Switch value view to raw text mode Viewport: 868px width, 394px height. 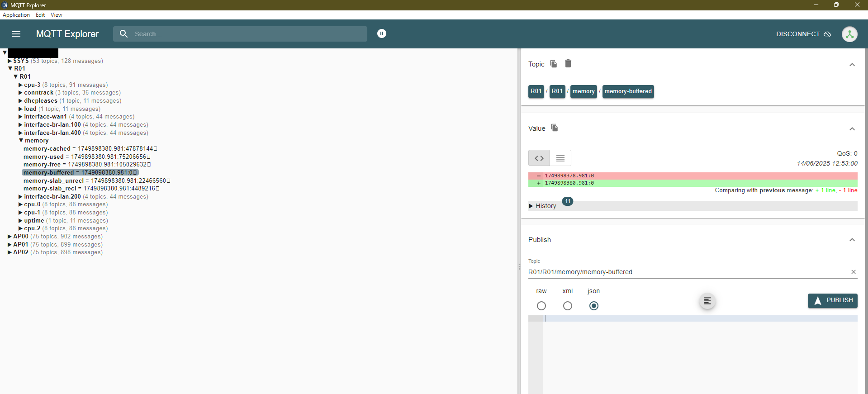(x=560, y=158)
